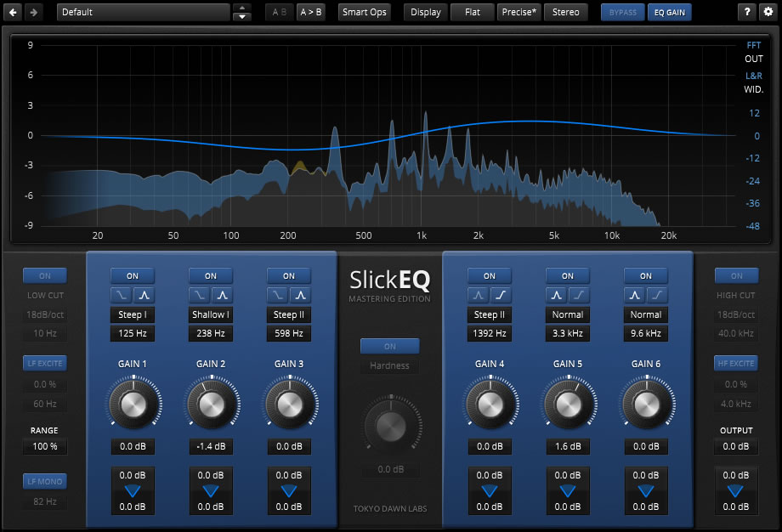
Task: Toggle the BYPASS button
Action: [622, 12]
